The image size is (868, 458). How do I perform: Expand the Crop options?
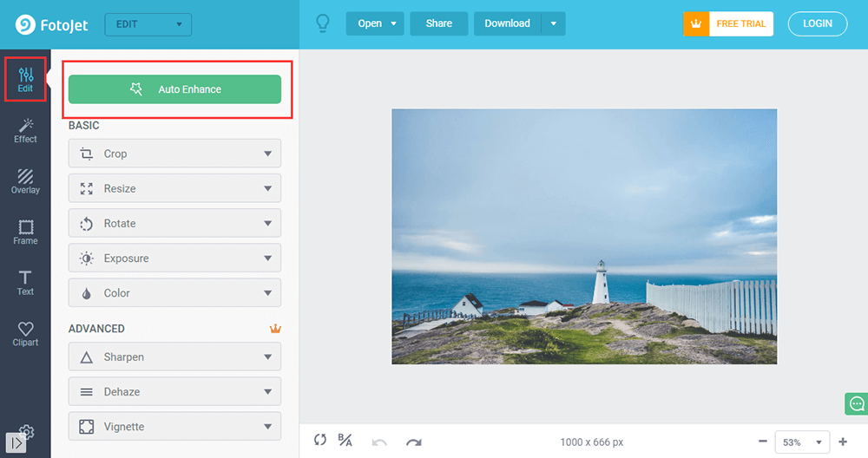coord(174,154)
